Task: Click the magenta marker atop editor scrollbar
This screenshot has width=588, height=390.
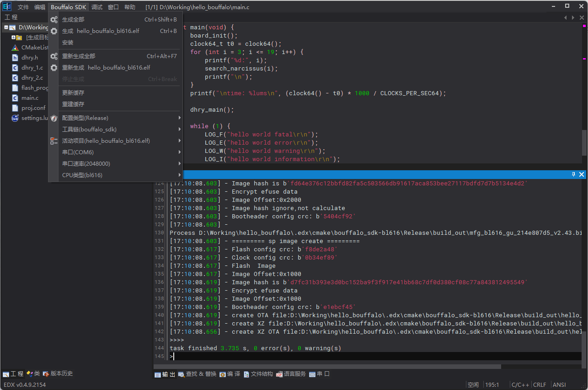Action: coord(584,25)
